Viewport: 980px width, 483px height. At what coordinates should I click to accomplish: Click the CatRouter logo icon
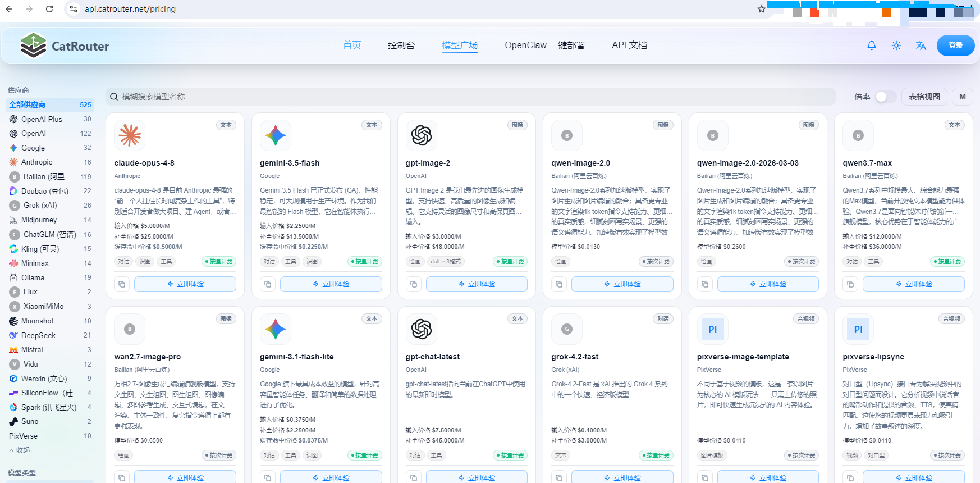[34, 45]
